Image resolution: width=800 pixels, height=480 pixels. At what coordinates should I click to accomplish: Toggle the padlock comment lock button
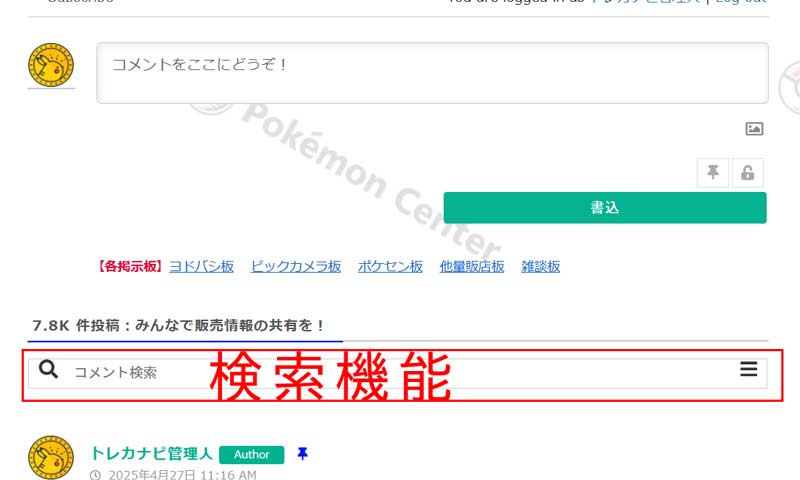tap(747, 172)
